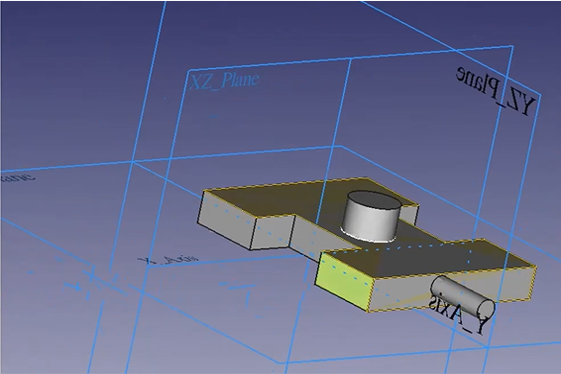This screenshot has width=561, height=374.
Task: Click the partially visible plane label at left edge
Action: (x=18, y=177)
